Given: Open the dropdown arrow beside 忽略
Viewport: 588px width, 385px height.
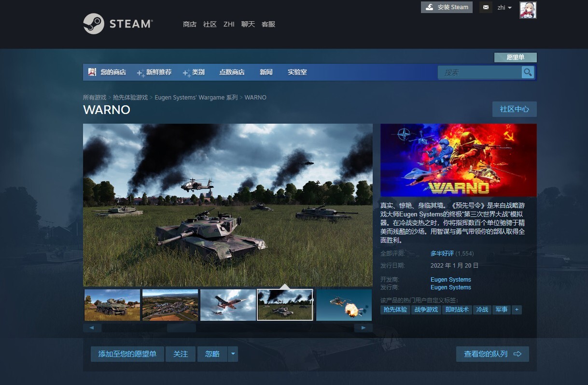Looking at the screenshot, I should point(233,354).
